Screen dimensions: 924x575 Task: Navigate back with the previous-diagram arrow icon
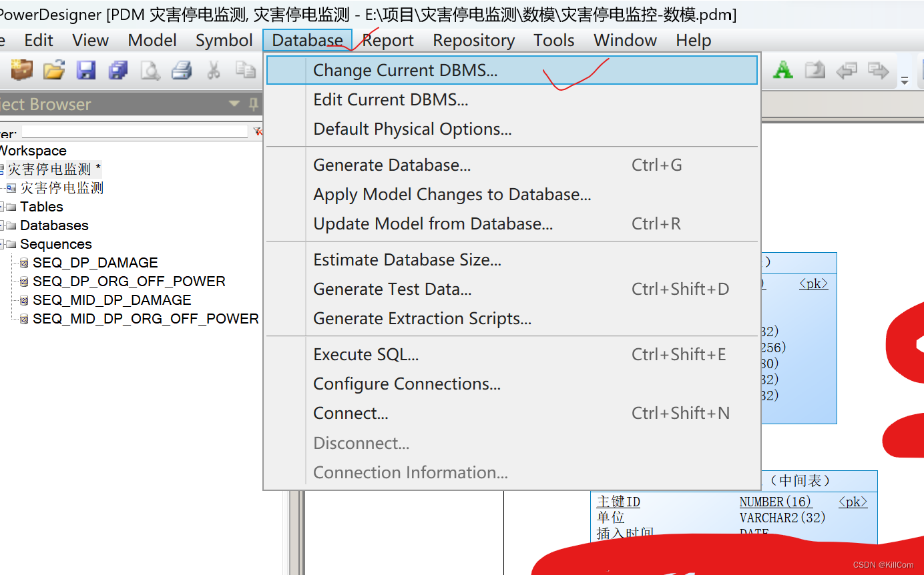click(847, 69)
